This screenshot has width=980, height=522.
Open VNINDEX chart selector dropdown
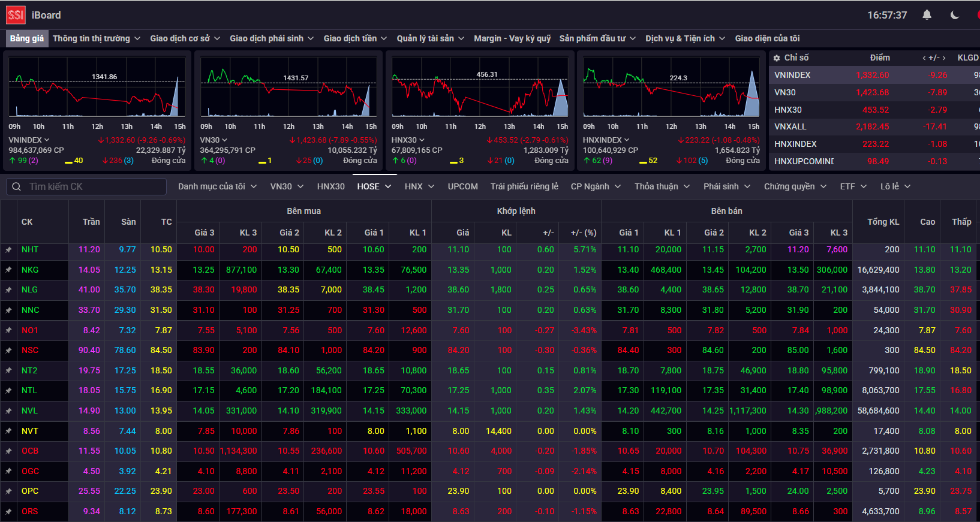29,140
